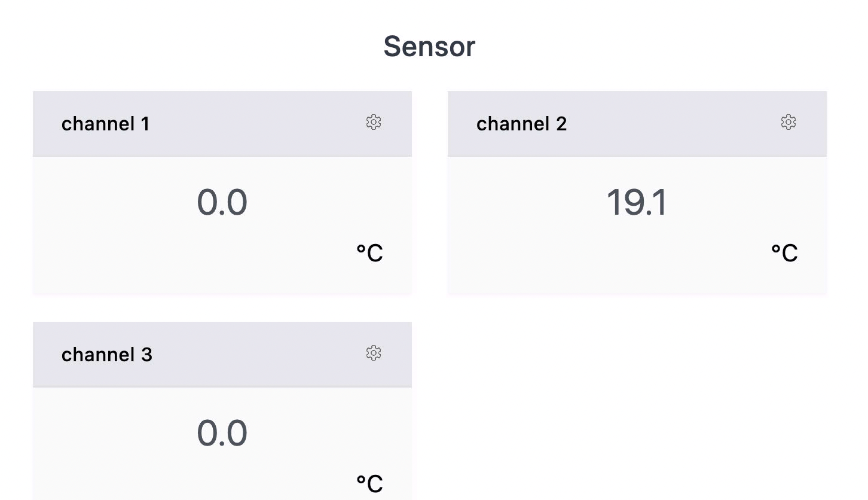
Task: Click the °C unit in channel 1
Action: [x=369, y=253]
